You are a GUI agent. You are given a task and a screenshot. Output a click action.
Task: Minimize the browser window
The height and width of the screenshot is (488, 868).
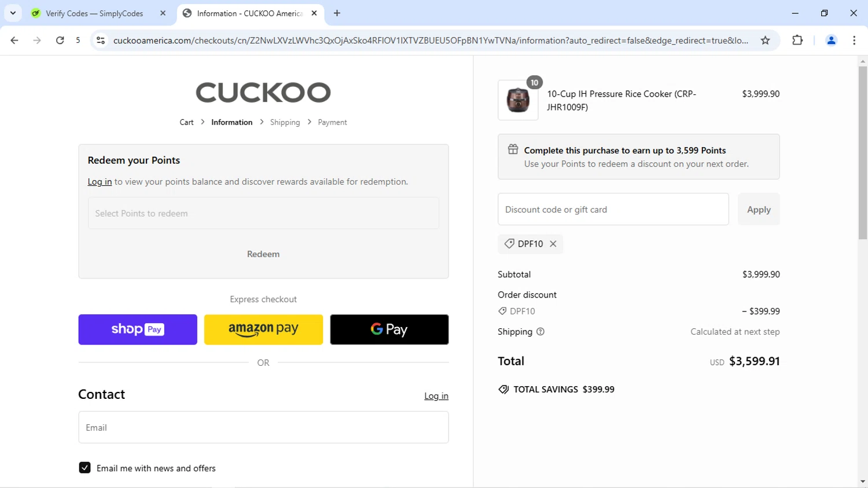tap(795, 13)
